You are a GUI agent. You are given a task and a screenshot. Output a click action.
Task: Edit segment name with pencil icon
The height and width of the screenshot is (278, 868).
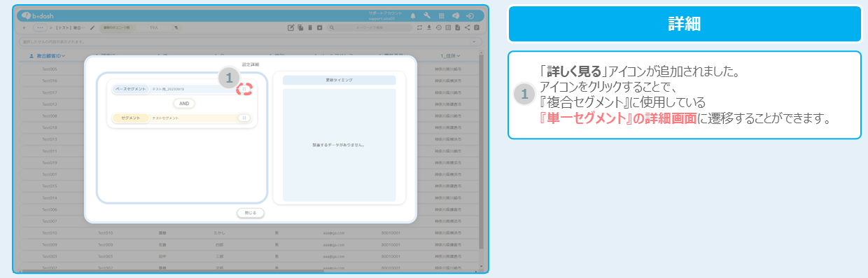click(92, 27)
